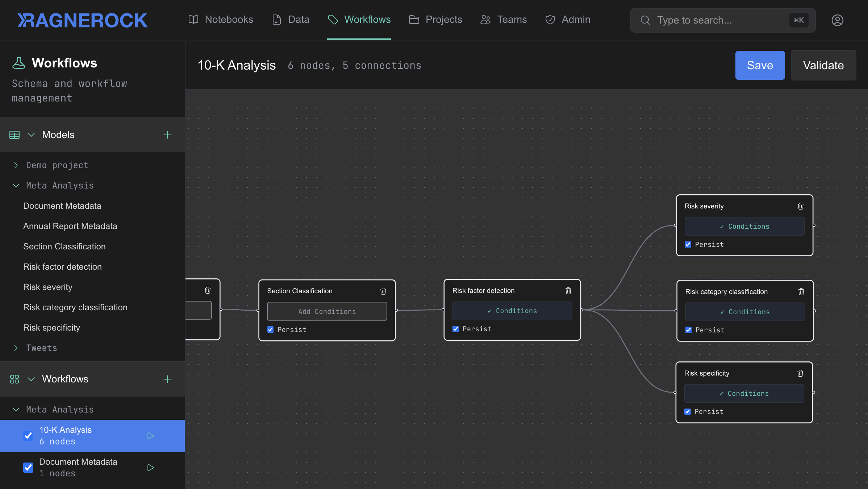The image size is (868, 489).
Task: Click the Workflows flask icon in sidebar
Action: click(x=18, y=62)
